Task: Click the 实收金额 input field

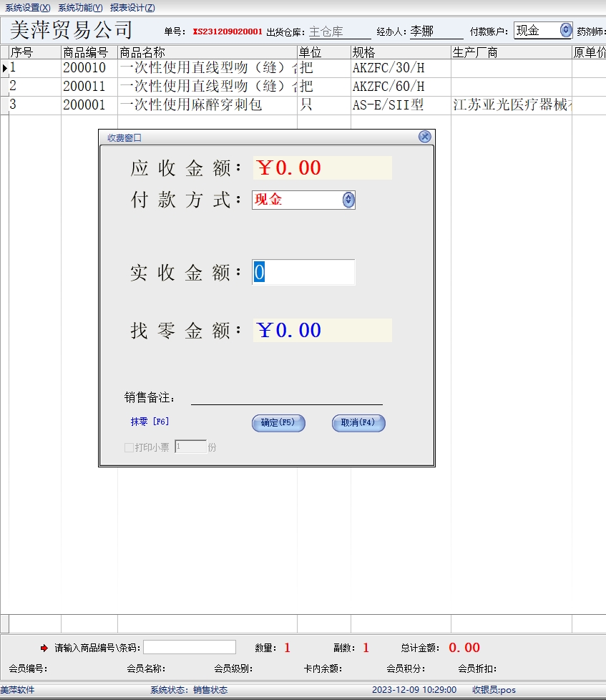Action: tap(303, 273)
